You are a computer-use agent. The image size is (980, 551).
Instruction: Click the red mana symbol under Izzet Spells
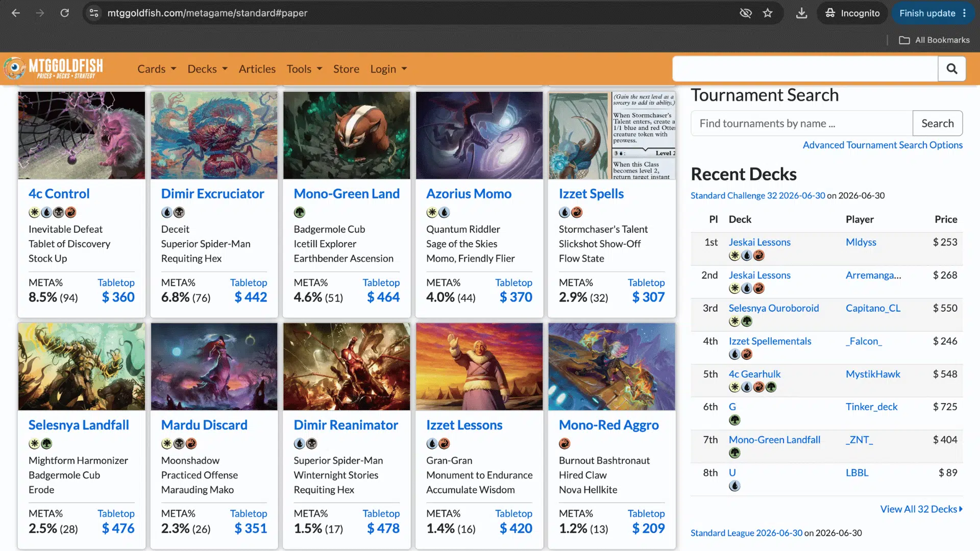point(577,212)
